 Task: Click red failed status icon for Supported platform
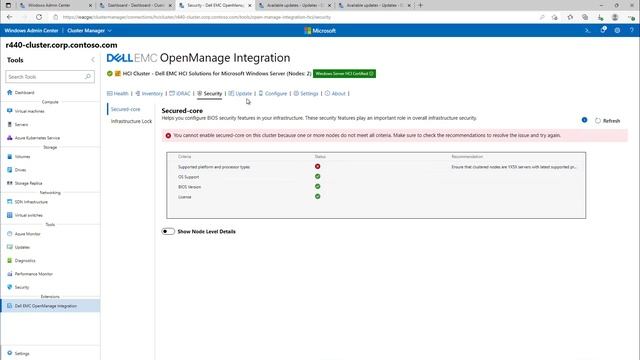[x=318, y=167]
